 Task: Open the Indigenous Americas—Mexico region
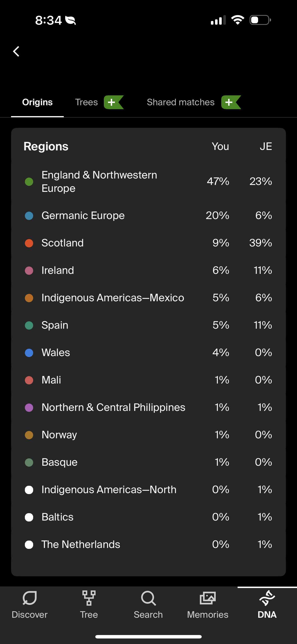tap(148, 298)
